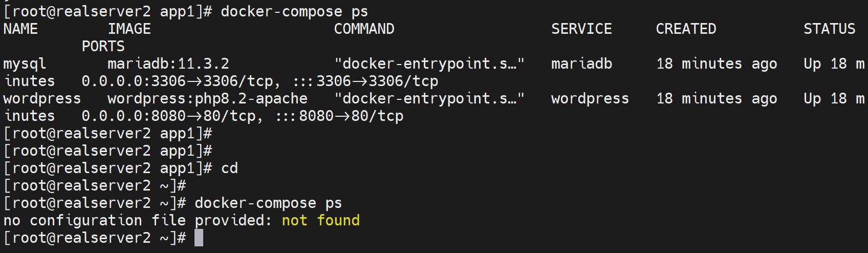Click the yellow 'not found' text
This screenshot has height=253, width=868.
click(320, 221)
